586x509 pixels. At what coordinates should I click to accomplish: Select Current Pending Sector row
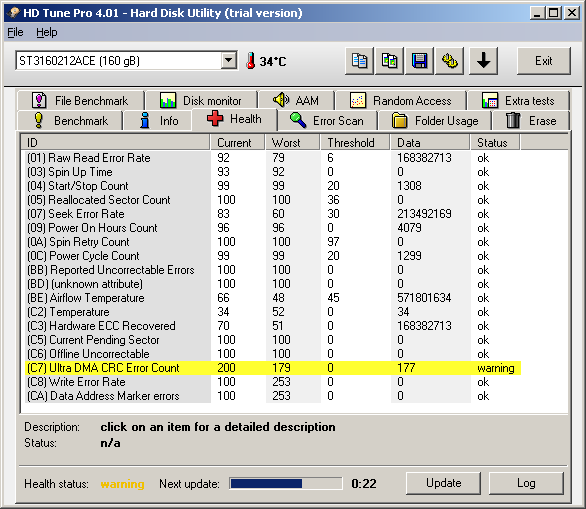click(273, 340)
